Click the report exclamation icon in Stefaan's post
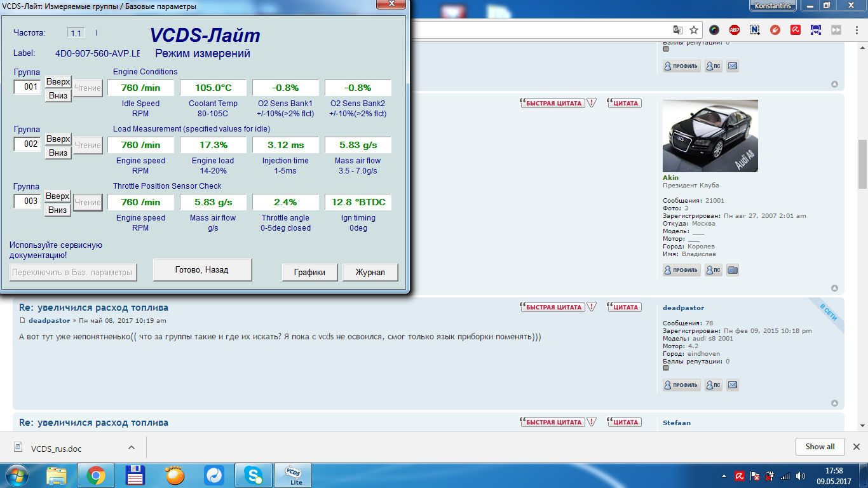This screenshot has height=488, width=868. click(x=592, y=422)
